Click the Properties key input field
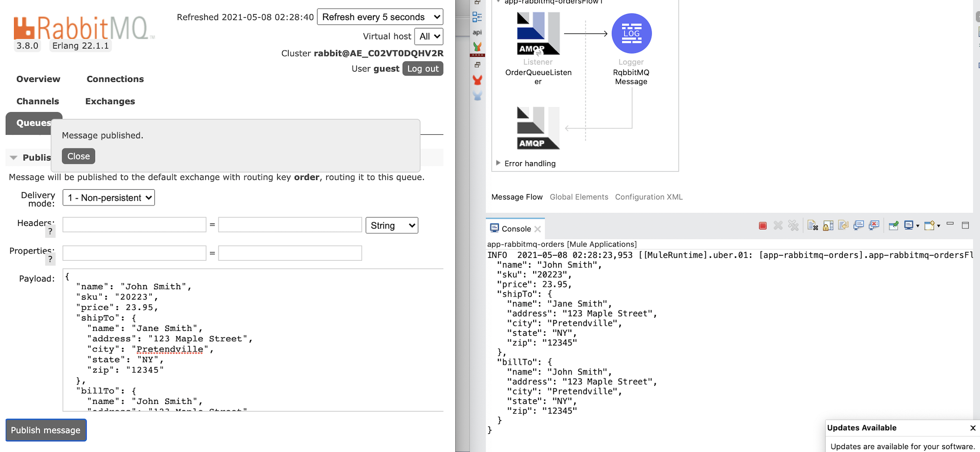This screenshot has height=452, width=980. click(x=134, y=253)
